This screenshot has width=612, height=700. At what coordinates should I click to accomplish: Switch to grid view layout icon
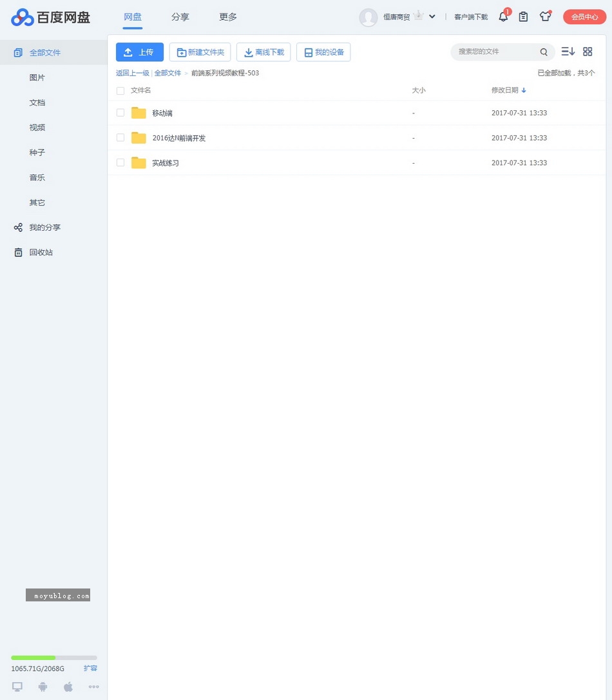(x=588, y=52)
